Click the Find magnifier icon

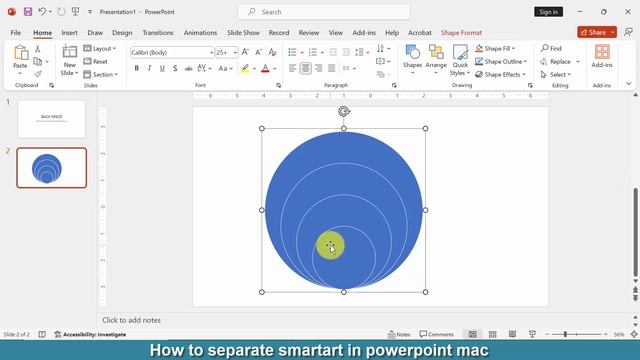544,48
